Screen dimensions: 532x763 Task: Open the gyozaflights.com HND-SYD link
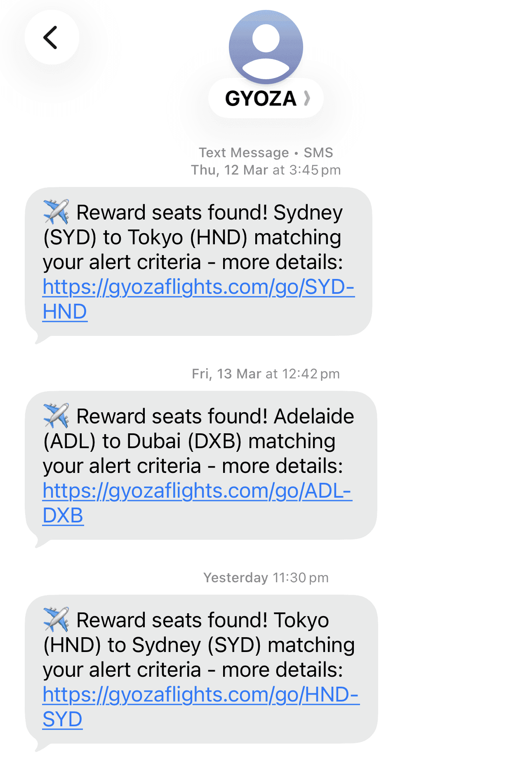200,695
